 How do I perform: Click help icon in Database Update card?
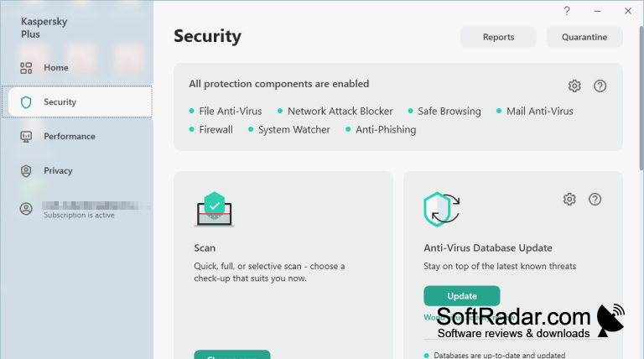[595, 200]
